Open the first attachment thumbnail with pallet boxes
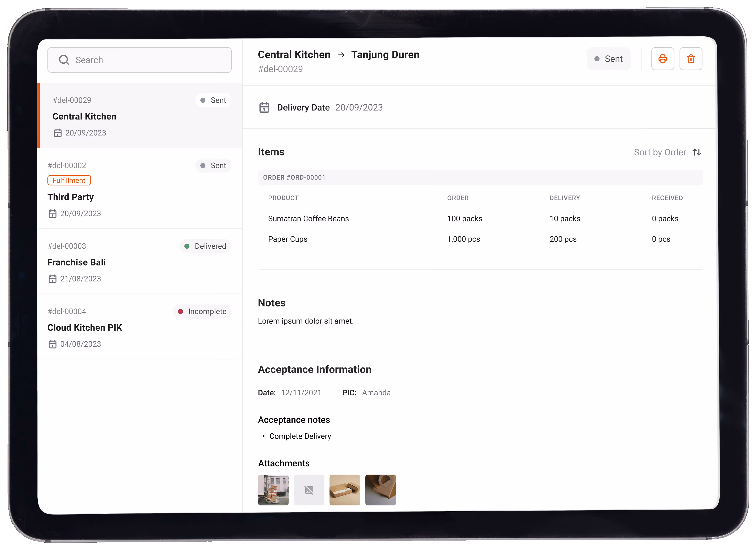Image resolution: width=756 pixels, height=550 pixels. point(273,490)
